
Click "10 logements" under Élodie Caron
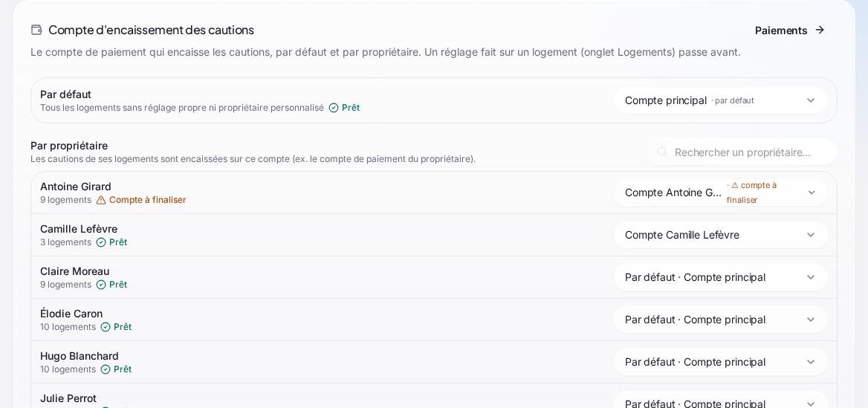tap(68, 326)
